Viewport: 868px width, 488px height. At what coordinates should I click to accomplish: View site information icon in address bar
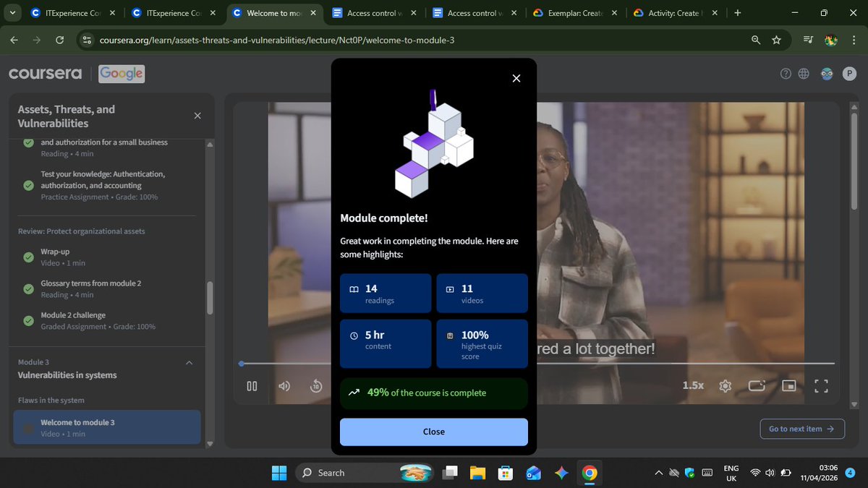tap(87, 40)
